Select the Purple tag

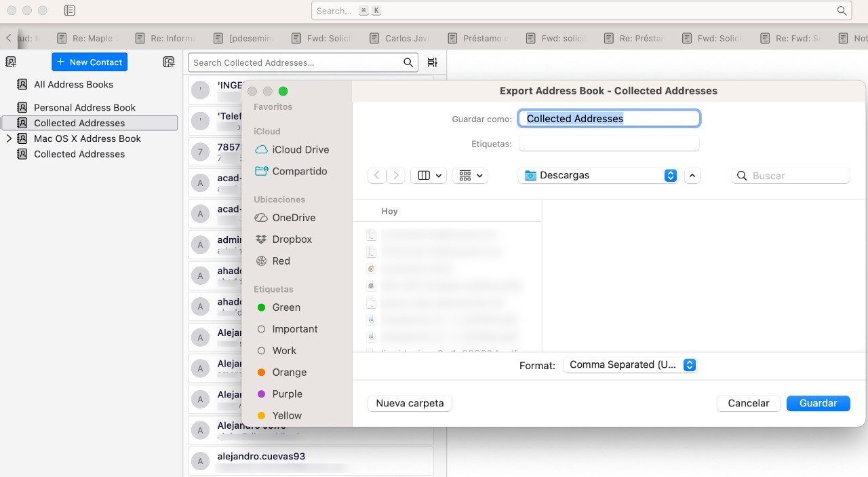pos(280,394)
